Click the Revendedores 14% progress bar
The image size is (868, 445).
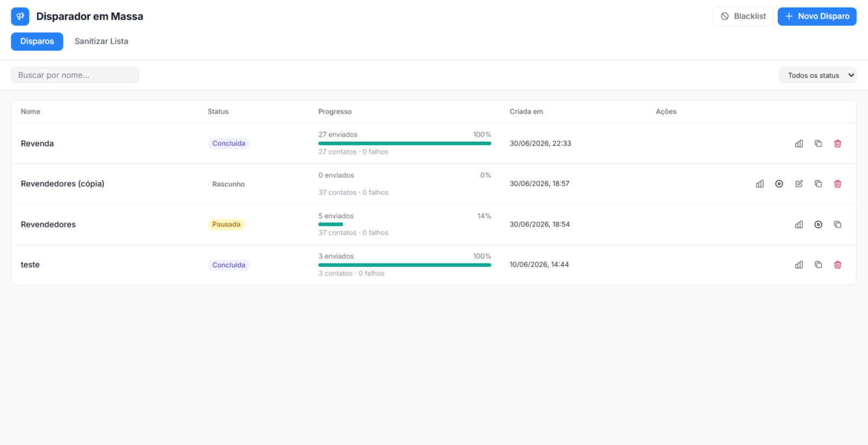pyautogui.click(x=405, y=224)
